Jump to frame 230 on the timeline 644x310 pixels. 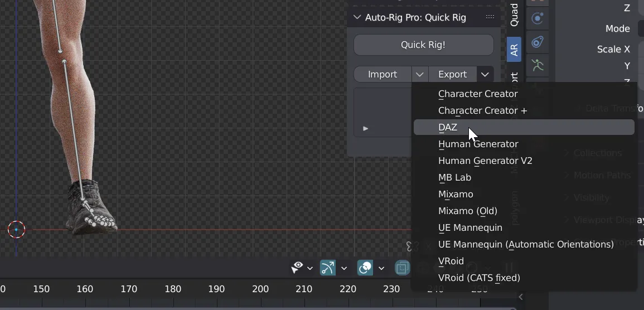point(391,289)
